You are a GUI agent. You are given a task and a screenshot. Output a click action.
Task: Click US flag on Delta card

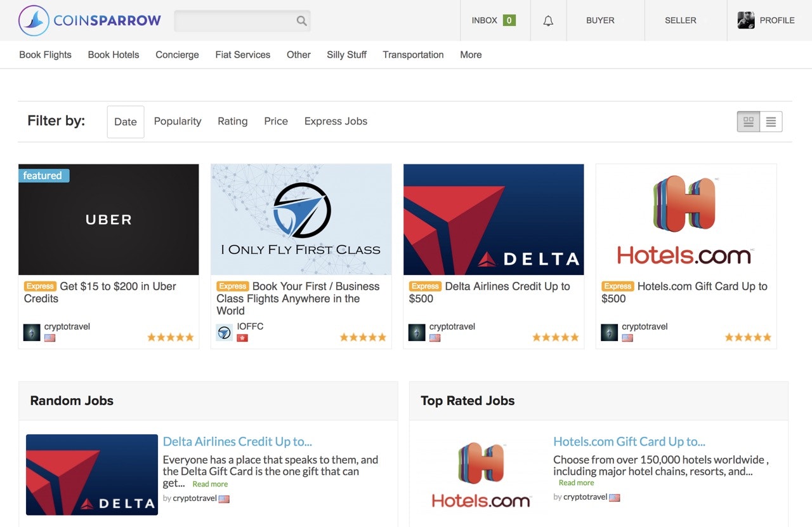click(x=435, y=338)
